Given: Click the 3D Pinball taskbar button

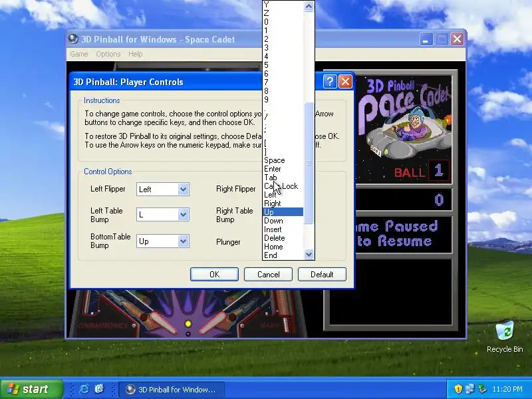Looking at the screenshot, I should (172, 390).
